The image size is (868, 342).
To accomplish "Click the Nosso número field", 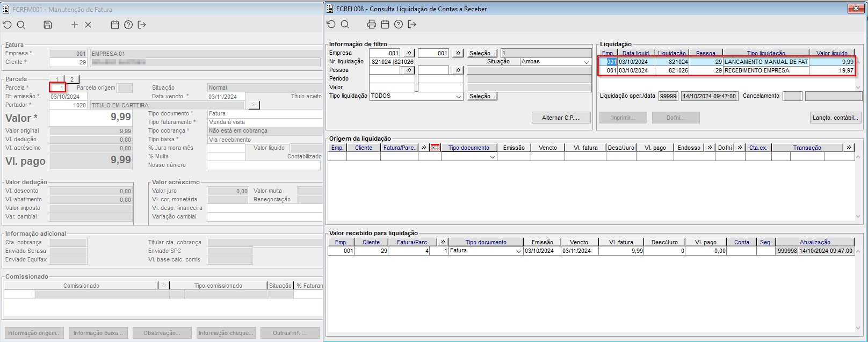I will (264, 165).
